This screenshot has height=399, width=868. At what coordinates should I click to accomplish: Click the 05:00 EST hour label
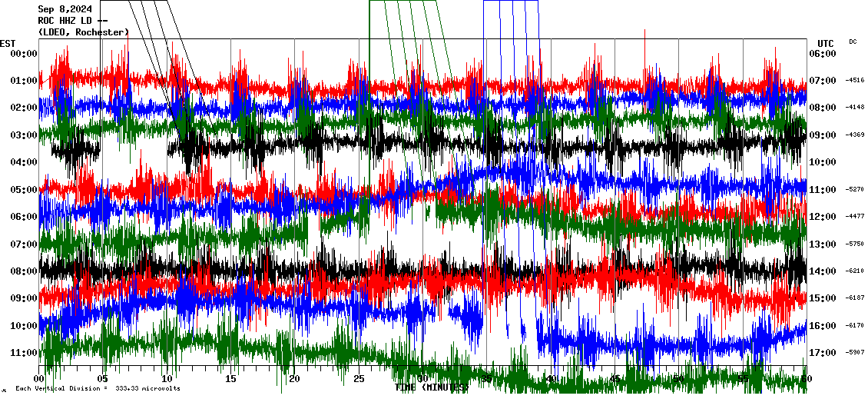pos(24,190)
